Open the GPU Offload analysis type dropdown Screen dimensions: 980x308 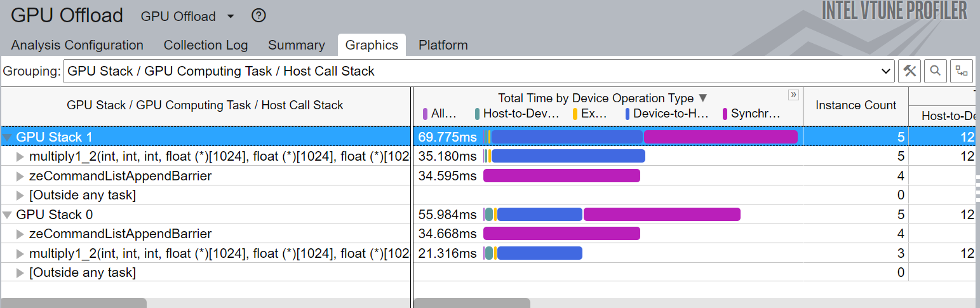(x=231, y=17)
